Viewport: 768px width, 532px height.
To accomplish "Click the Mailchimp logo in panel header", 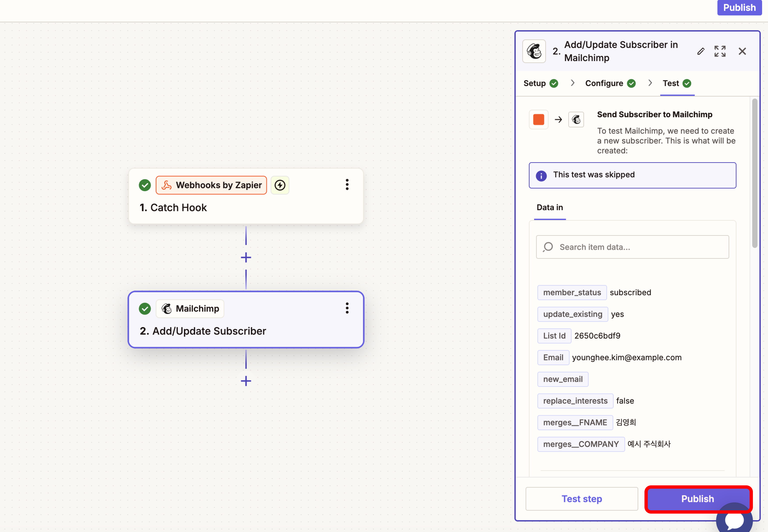I will click(x=534, y=51).
